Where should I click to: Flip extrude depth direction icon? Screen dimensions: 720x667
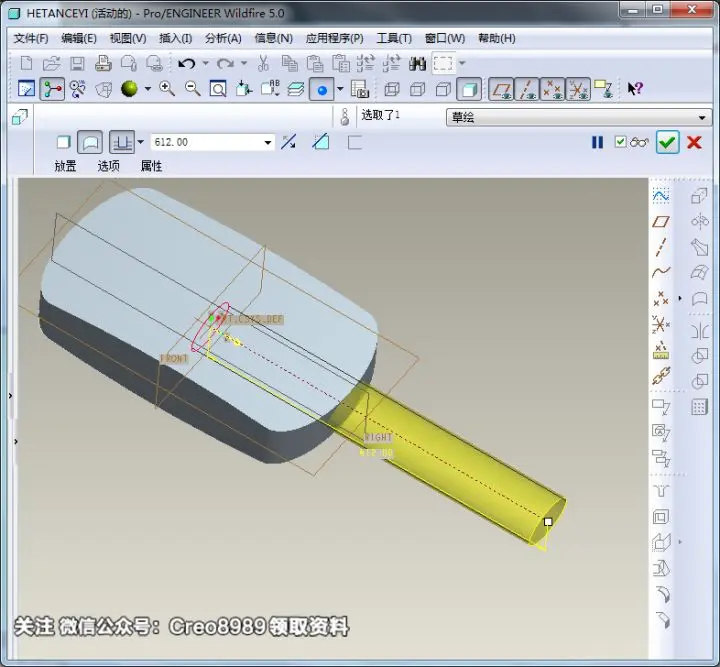coord(288,142)
